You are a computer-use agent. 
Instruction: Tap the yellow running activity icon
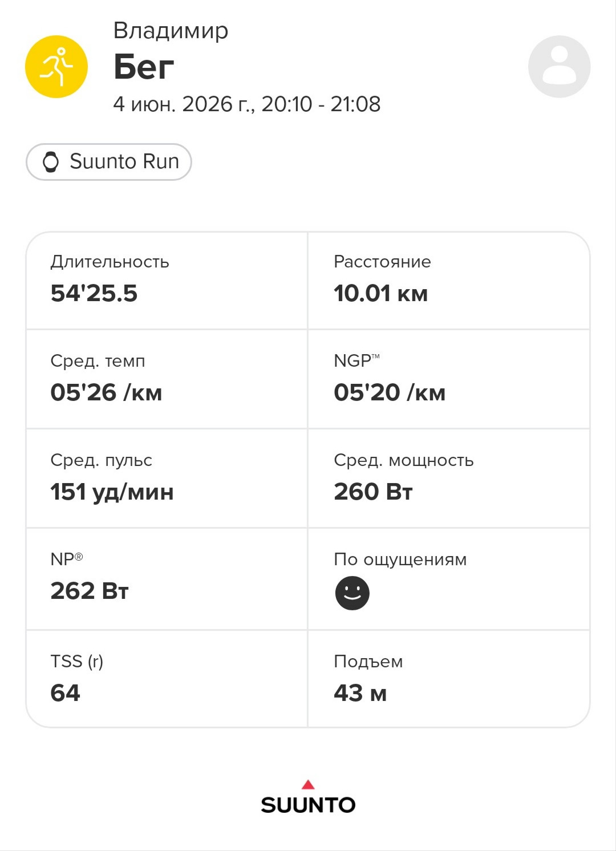[x=56, y=67]
